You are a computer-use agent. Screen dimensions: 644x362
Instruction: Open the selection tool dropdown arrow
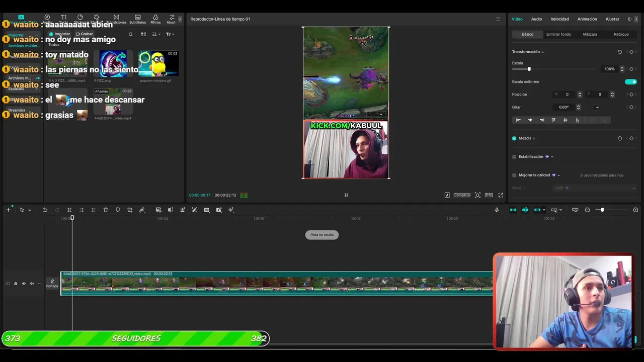[x=30, y=210]
